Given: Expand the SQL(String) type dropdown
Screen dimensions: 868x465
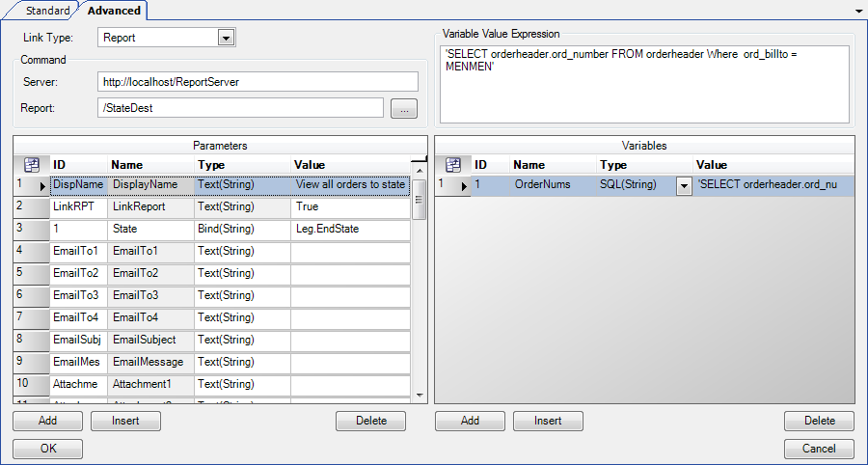Looking at the screenshot, I should point(683,186).
